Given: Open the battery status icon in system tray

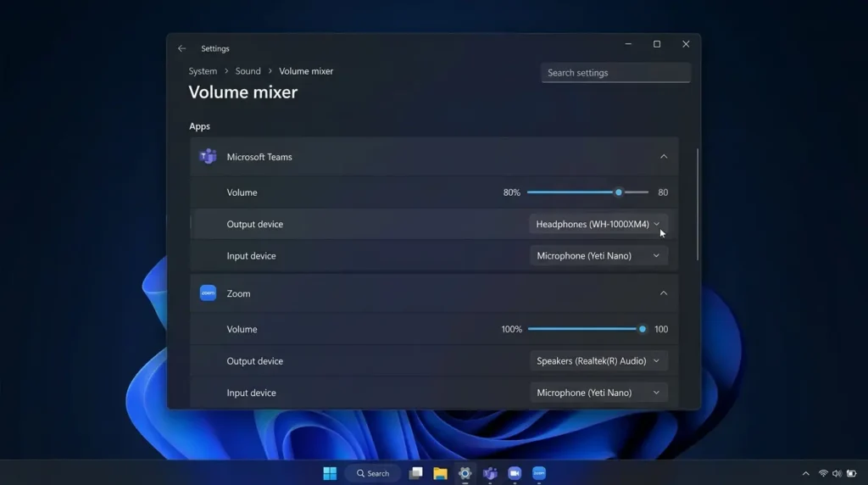Looking at the screenshot, I should (x=852, y=473).
